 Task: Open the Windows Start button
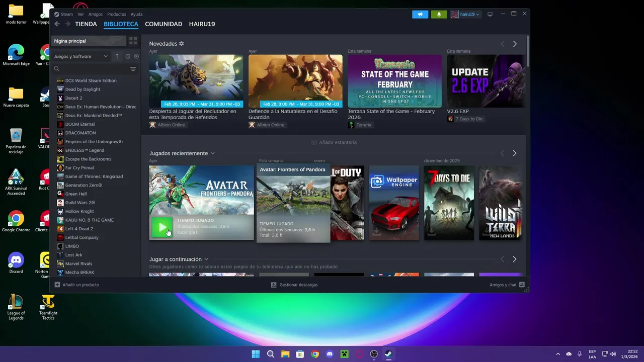point(256,354)
